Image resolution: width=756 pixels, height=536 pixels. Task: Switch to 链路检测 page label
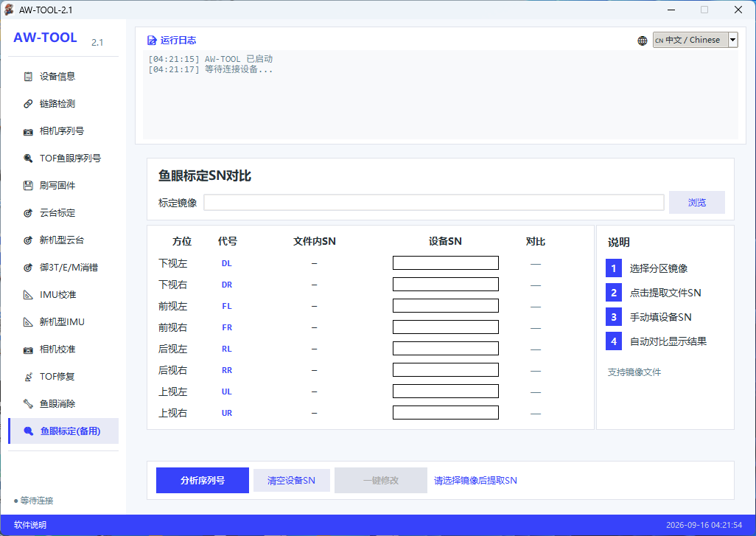tap(57, 104)
